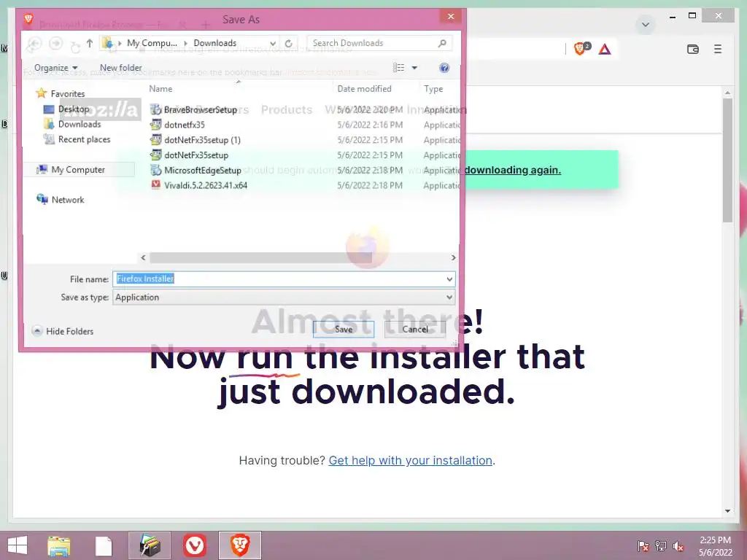Click page scroll down arrow in Brave
Image resolution: width=747 pixels, height=560 pixels.
[727, 511]
